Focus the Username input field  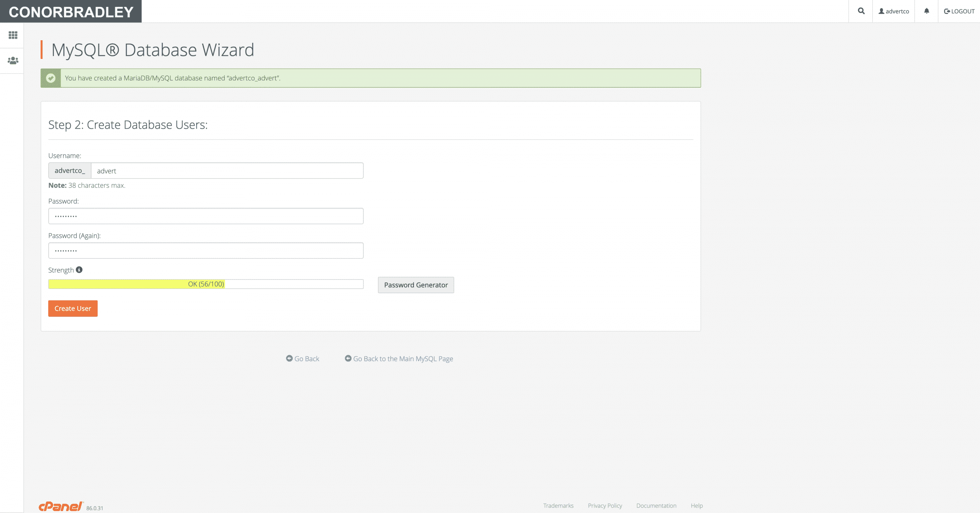(227, 171)
